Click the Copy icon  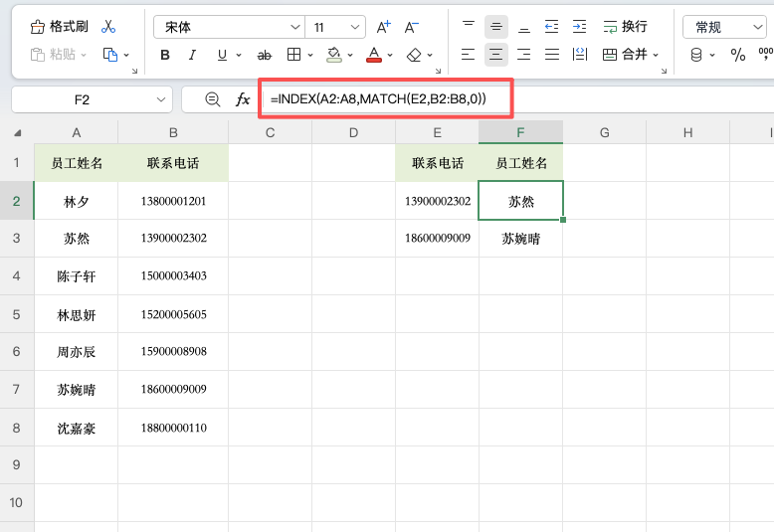click(110, 55)
